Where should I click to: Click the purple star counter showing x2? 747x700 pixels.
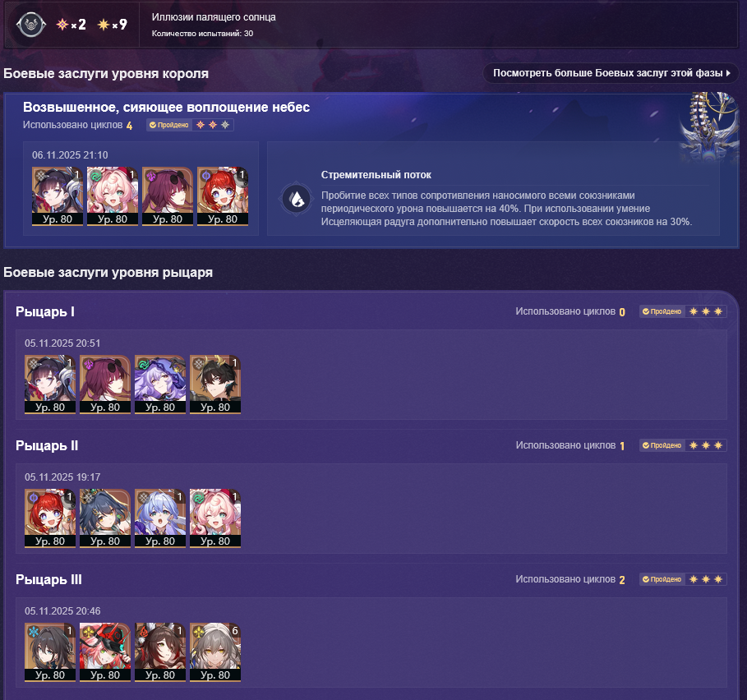click(x=71, y=25)
